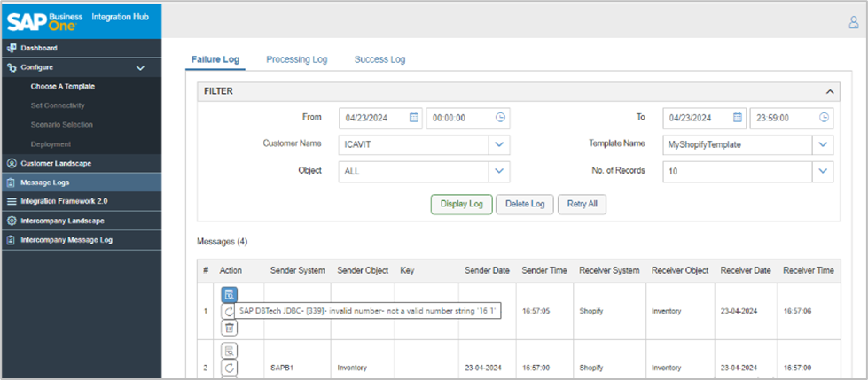Click the Display Log button

[461, 204]
